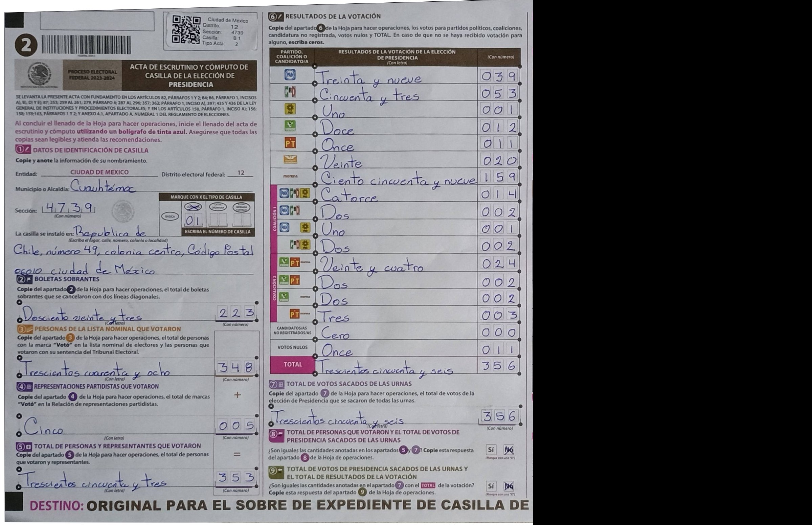Image resolution: width=812 pixels, height=525 pixels.
Task: Click the CIUDAD DE MEXICO entidad text
Action: (x=99, y=172)
